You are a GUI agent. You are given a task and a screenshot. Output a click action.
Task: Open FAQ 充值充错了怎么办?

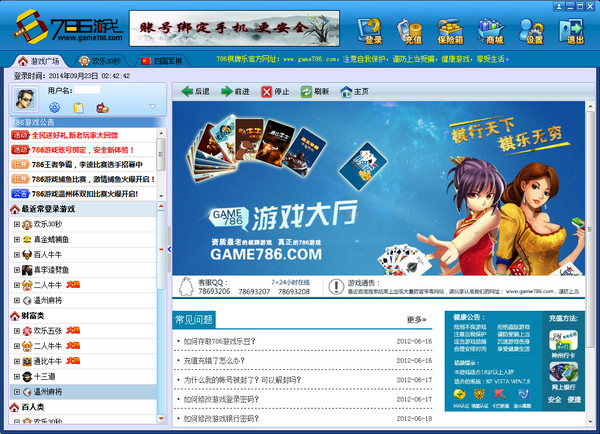(x=214, y=361)
